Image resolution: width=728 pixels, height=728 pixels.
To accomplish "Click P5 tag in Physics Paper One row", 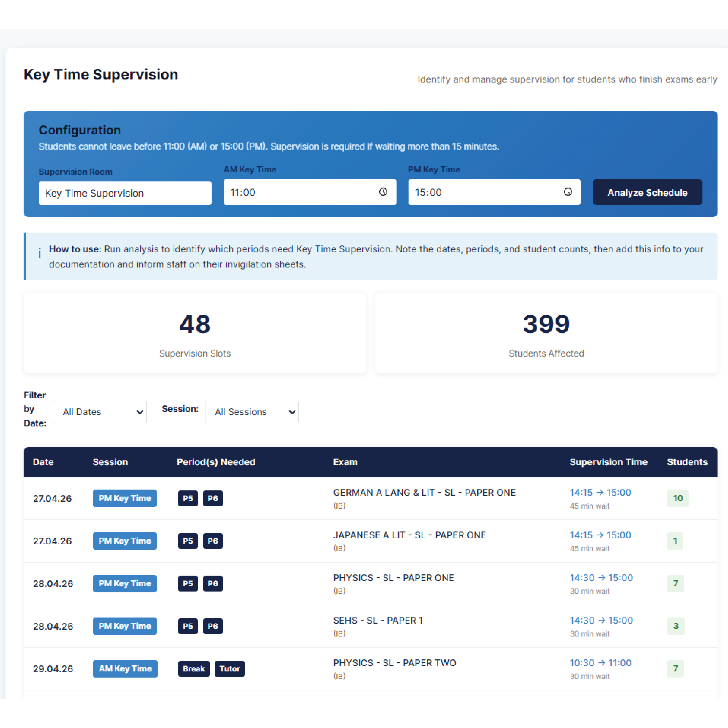I will point(188,583).
